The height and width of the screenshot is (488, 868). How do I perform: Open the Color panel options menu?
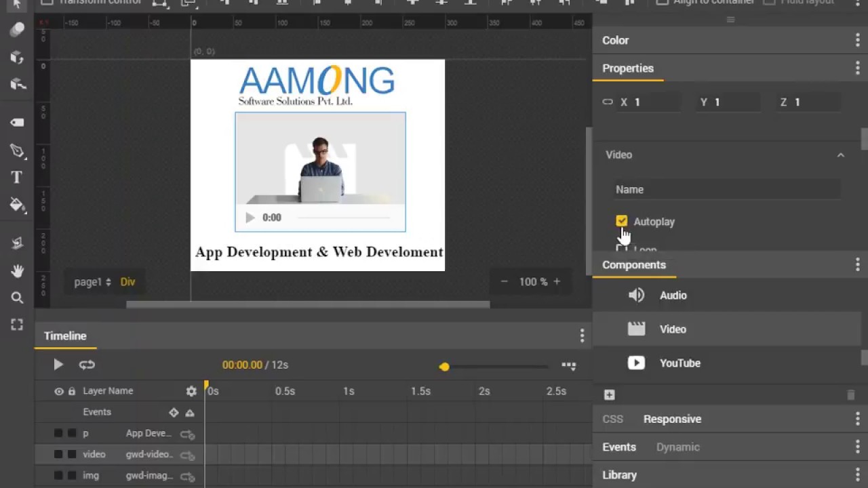(857, 41)
